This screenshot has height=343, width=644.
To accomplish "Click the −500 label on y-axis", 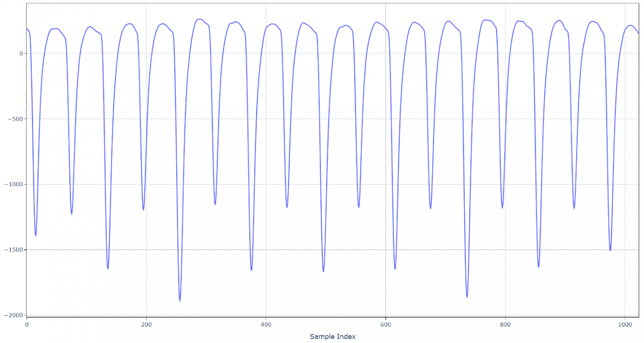I will pos(14,119).
